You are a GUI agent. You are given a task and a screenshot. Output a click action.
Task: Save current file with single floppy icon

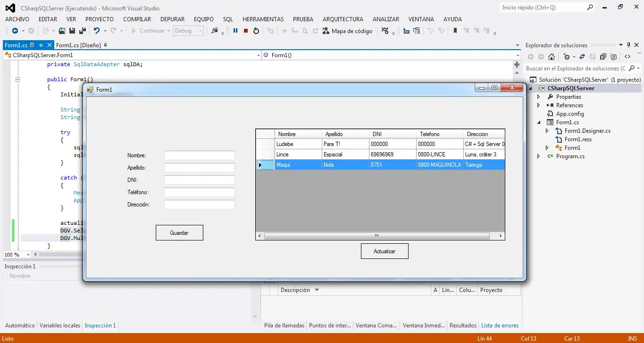(x=72, y=31)
